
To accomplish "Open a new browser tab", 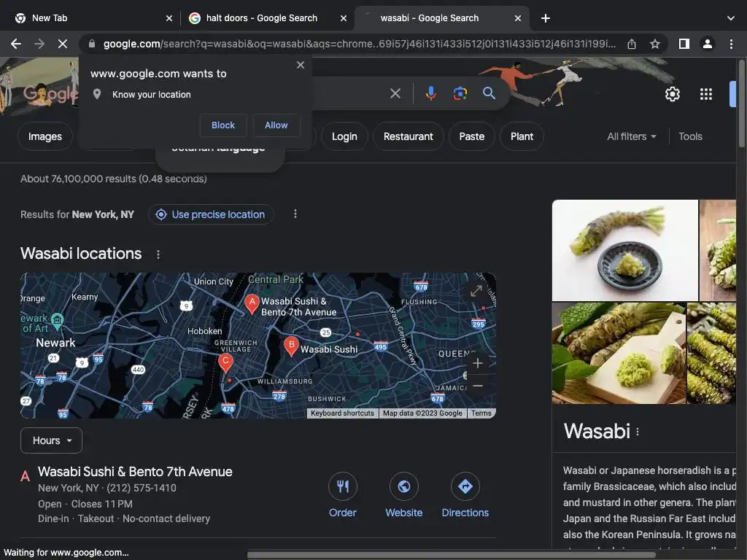I will click(546, 18).
